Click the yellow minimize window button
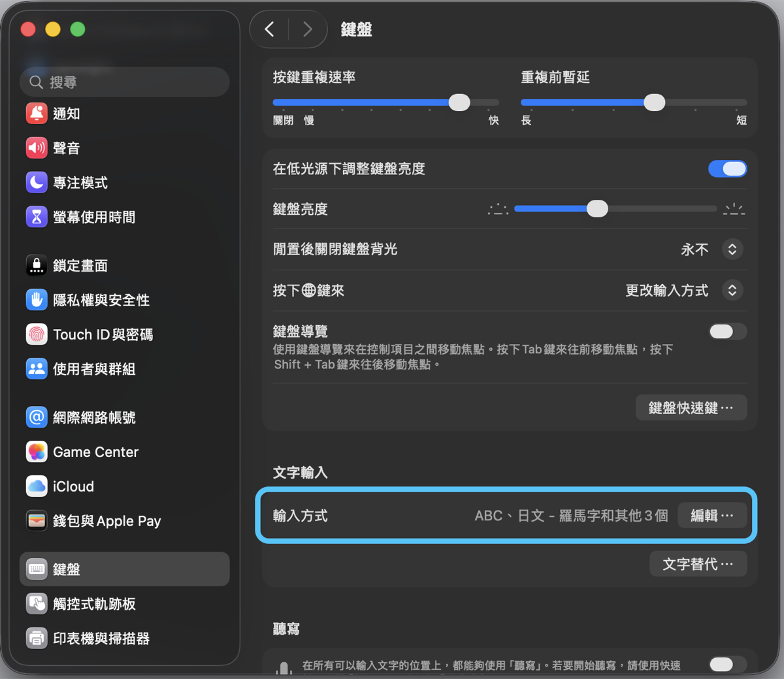784x679 pixels. click(x=53, y=29)
